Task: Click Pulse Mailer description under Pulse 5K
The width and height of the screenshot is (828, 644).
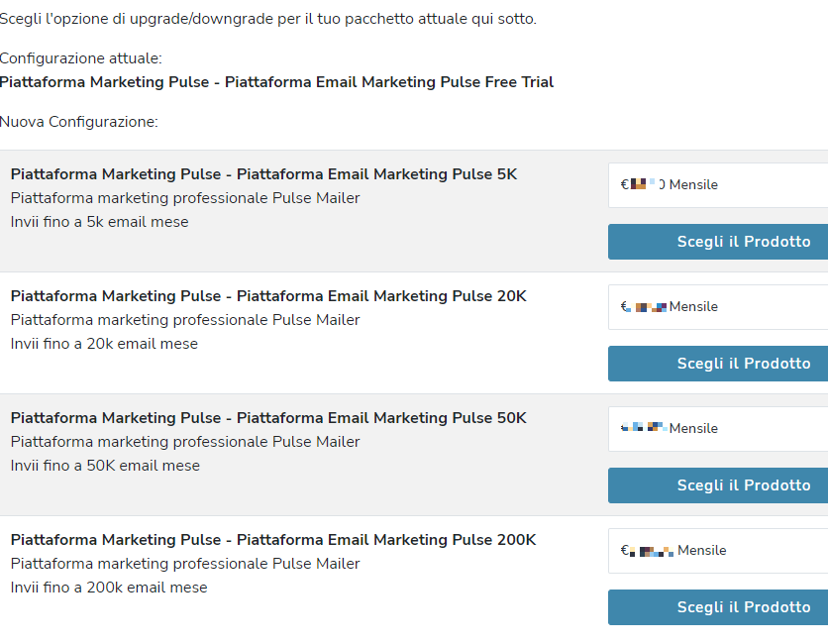Action: click(185, 198)
